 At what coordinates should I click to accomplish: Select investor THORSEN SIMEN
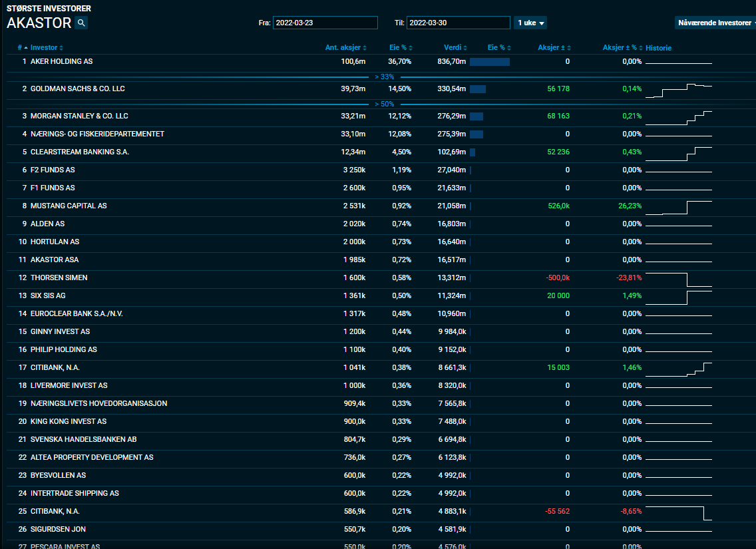[59, 277]
